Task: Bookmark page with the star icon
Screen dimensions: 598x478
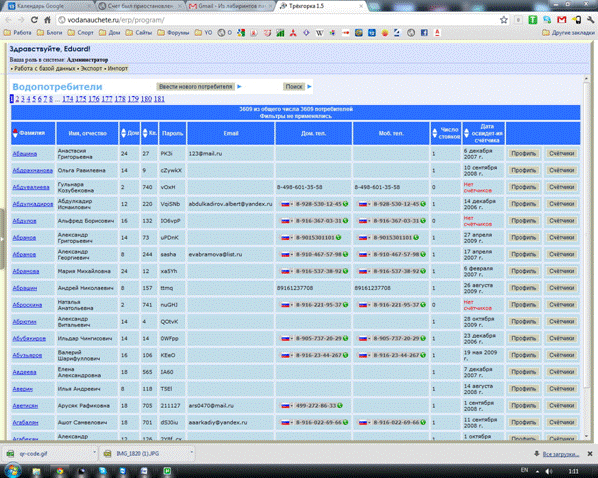Action: [504, 20]
